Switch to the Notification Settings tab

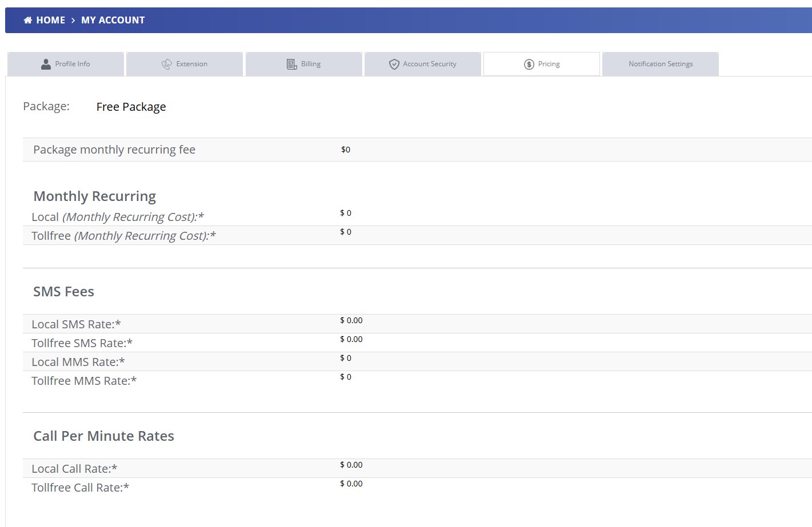click(660, 63)
